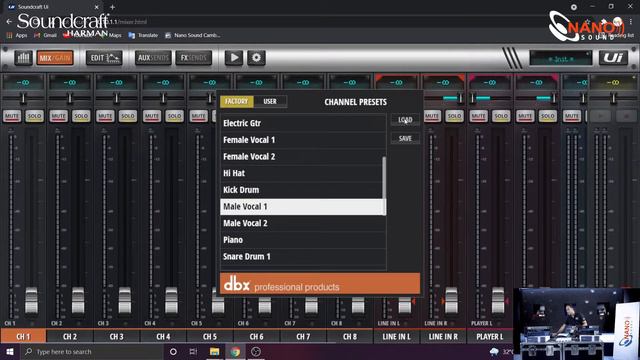Mute the LINE IN R channel
This screenshot has height=360, width=640.
pyautogui.click(x=432, y=116)
